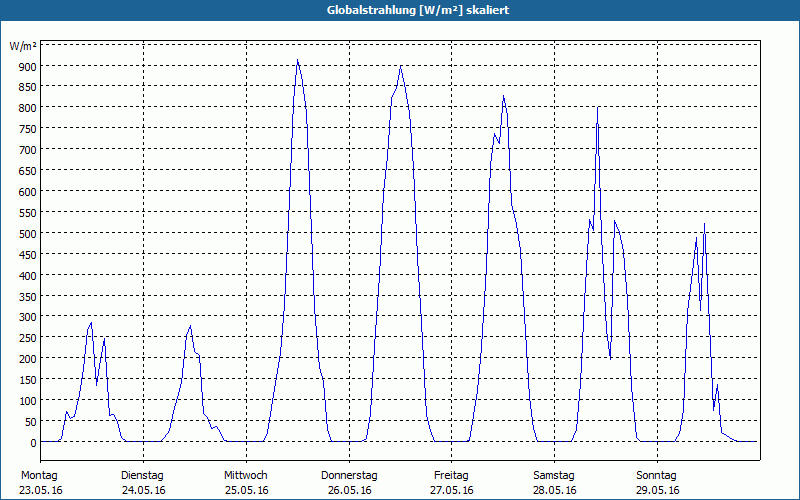Click the 450 y-axis value
Image resolution: width=800 pixels, height=500 pixels.
[x=28, y=255]
